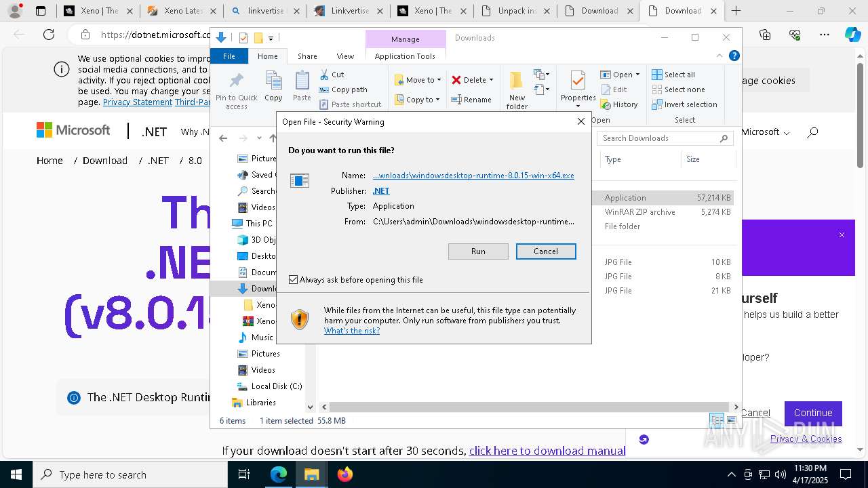Switch to the Share ribbon tab
Image resolution: width=868 pixels, height=488 pixels.
click(x=307, y=56)
